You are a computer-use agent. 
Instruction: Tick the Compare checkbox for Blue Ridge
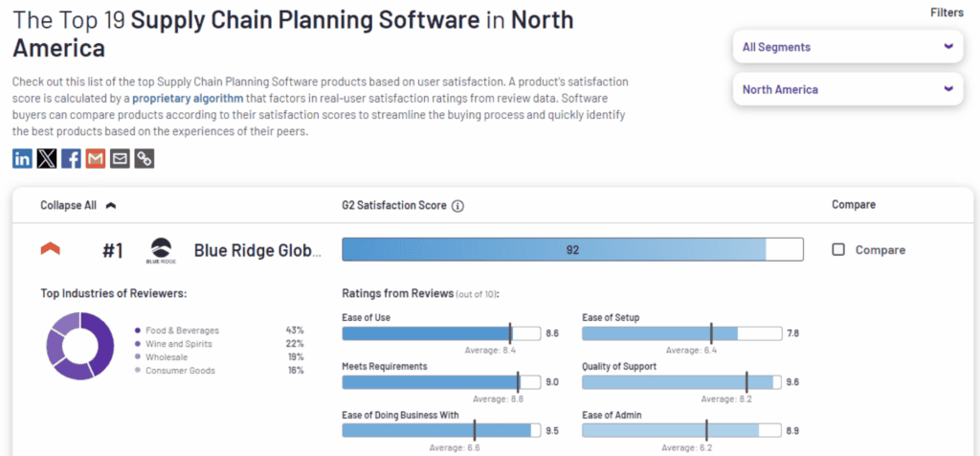(838, 250)
